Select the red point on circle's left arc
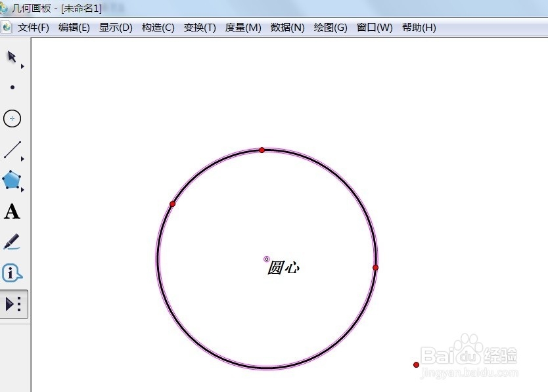548x392 pixels. click(172, 204)
